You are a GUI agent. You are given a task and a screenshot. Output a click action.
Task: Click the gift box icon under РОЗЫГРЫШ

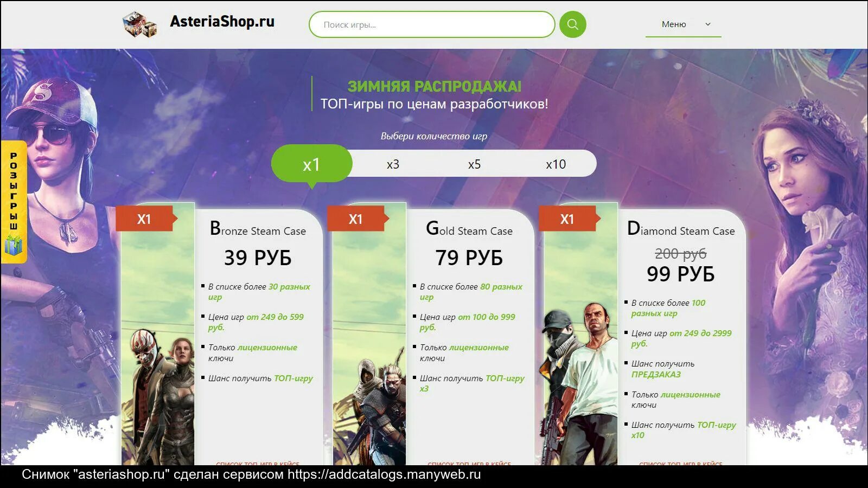(x=13, y=245)
